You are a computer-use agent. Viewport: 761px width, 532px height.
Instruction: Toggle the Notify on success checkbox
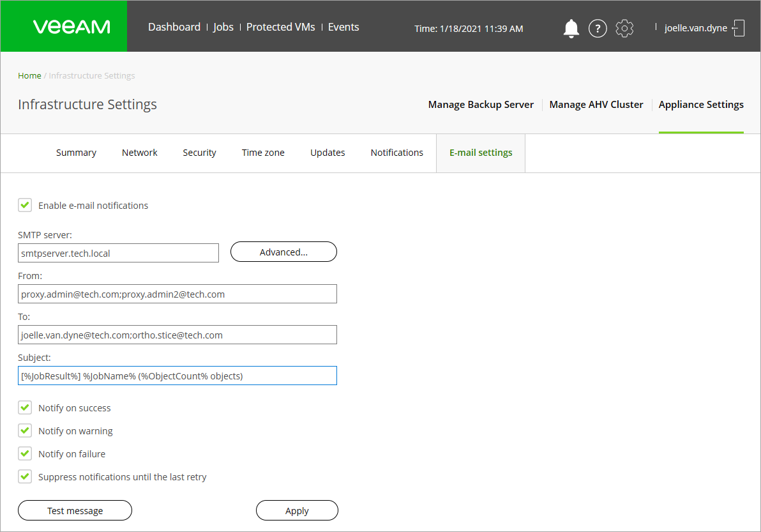[x=25, y=407]
